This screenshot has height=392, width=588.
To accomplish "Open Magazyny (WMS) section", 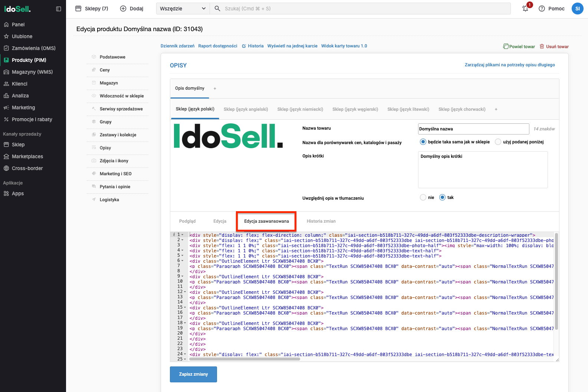I will click(x=33, y=72).
